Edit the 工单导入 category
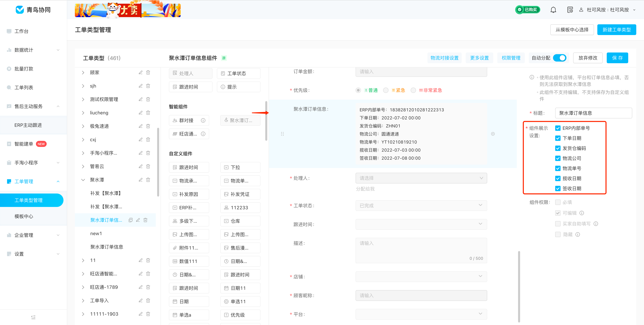The image size is (644, 325). tap(141, 301)
